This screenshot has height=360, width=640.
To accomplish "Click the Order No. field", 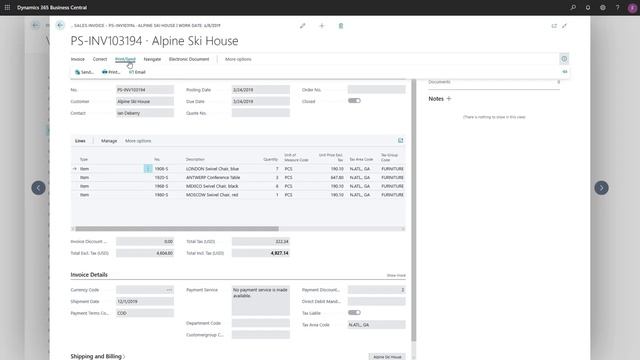I will point(377,89).
